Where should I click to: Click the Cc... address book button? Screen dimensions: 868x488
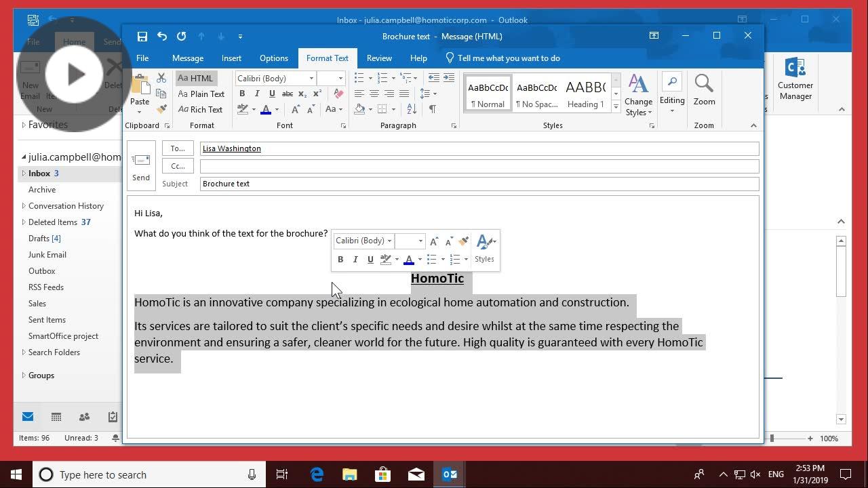[x=178, y=166]
